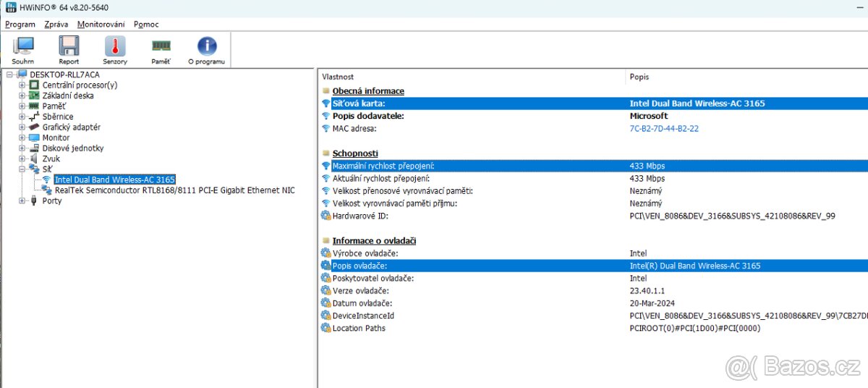The height and width of the screenshot is (388, 868).
Task: Click the gear icon beside Datum ovladače
Action: tap(325, 303)
